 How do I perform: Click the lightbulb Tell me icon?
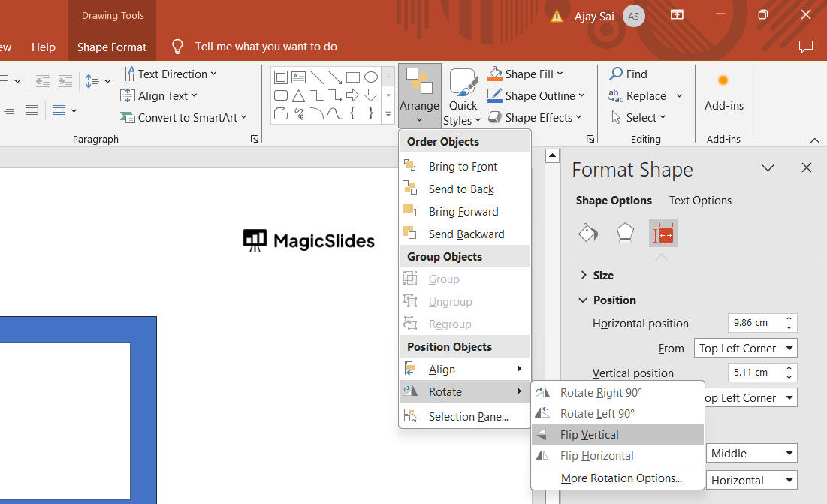178,47
